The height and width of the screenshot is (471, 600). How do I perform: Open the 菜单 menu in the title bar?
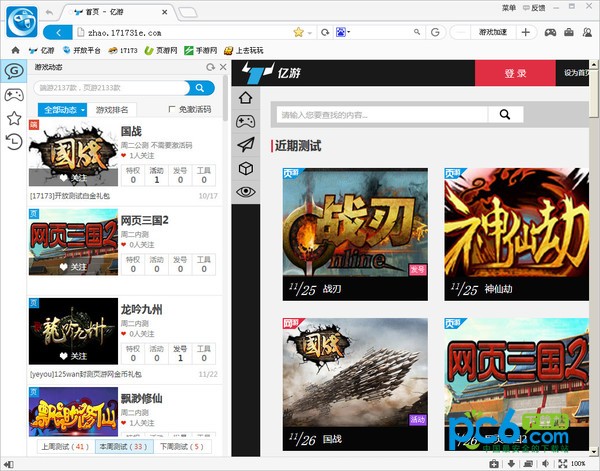(509, 8)
